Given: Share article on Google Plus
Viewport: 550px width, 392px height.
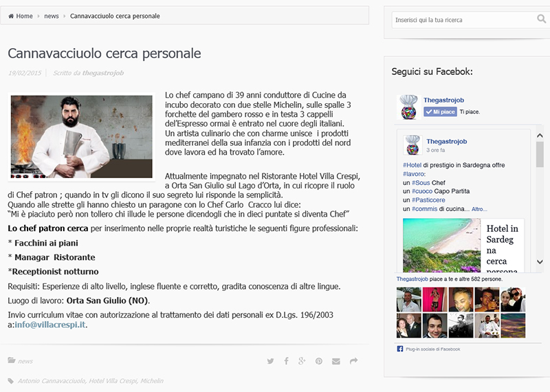Looking at the screenshot, I should point(302,361).
